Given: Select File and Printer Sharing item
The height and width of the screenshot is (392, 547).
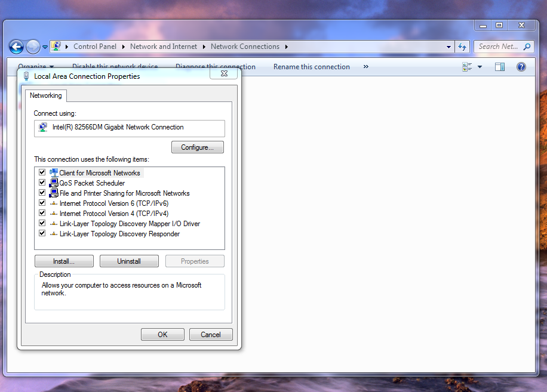Looking at the screenshot, I should point(125,193).
